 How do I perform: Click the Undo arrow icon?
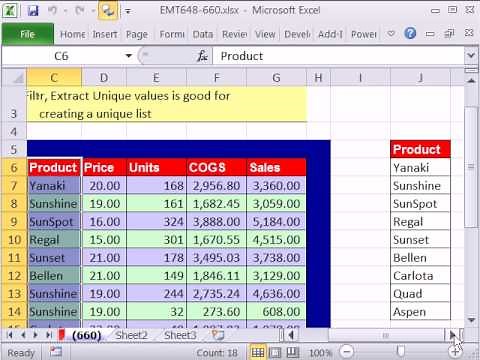pos(52,11)
